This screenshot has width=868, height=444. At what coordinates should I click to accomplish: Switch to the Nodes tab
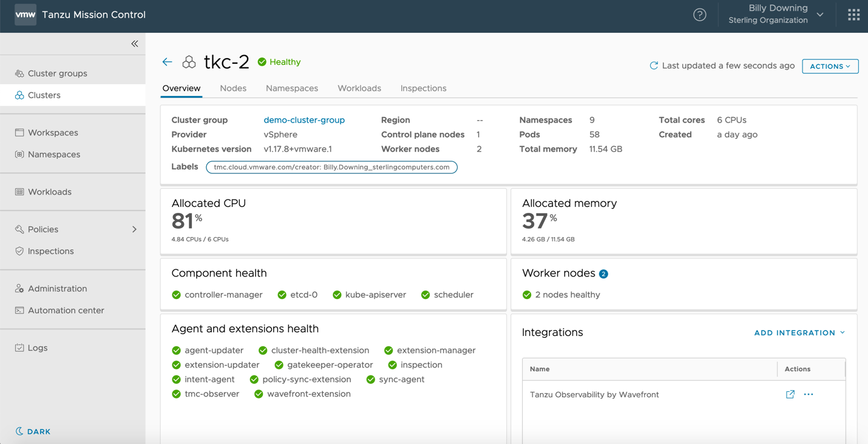233,88
